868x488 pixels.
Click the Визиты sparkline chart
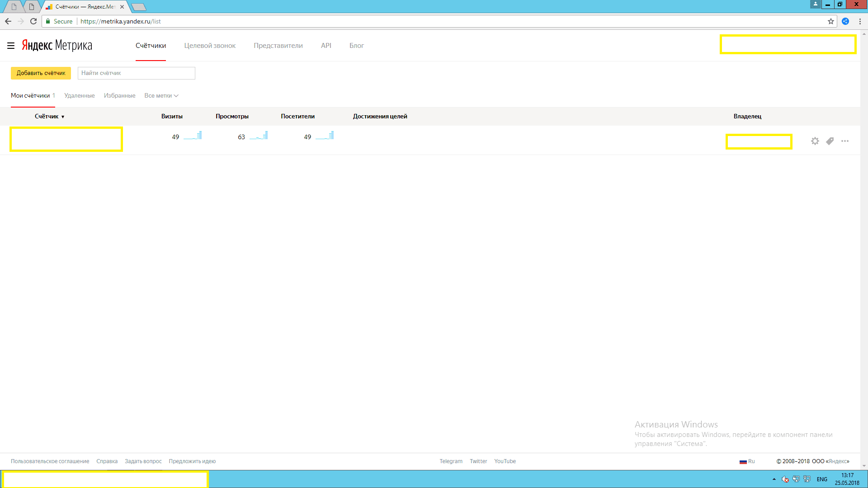click(x=193, y=136)
